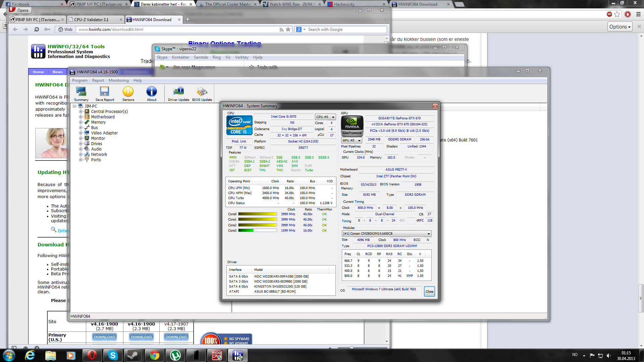Open uTorrent from taskbar
This screenshot has height=362, width=644.
click(x=175, y=355)
